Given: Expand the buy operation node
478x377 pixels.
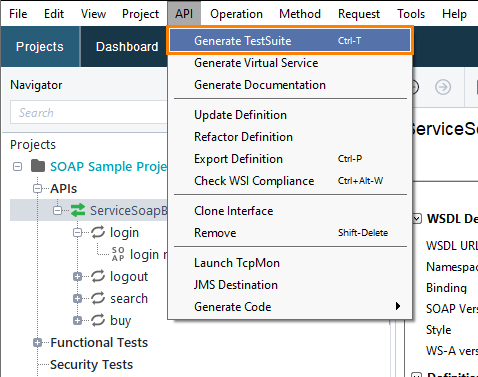Looking at the screenshot, I should click(x=77, y=320).
